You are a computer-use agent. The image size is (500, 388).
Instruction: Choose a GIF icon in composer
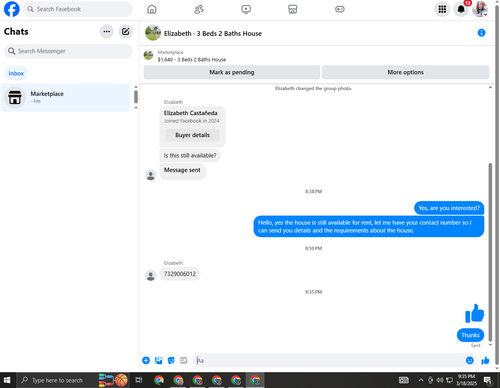tap(184, 360)
